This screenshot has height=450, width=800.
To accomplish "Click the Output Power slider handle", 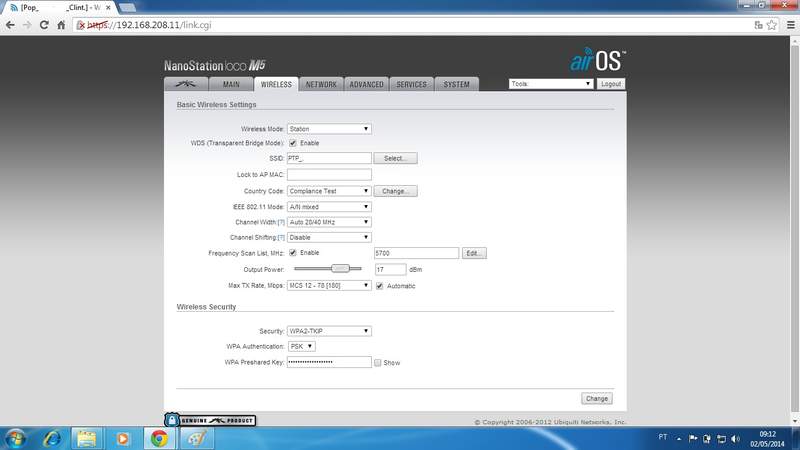I will [x=340, y=268].
